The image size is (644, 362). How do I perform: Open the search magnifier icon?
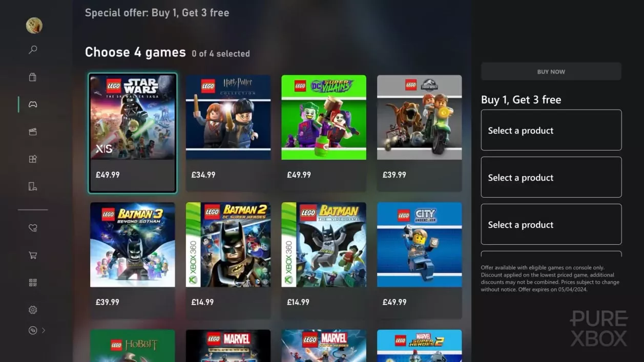(x=33, y=50)
